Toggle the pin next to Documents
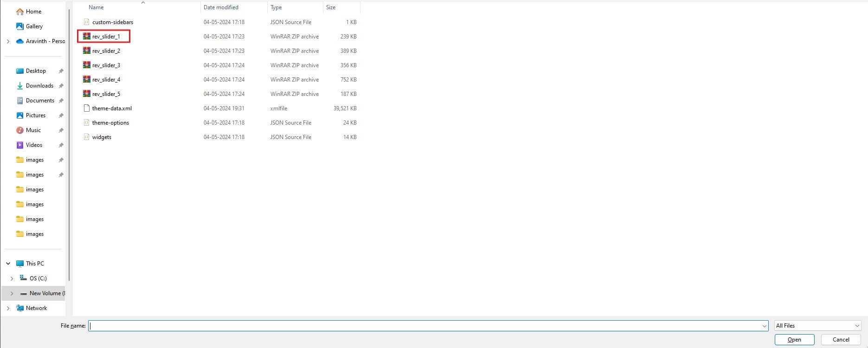 point(61,101)
